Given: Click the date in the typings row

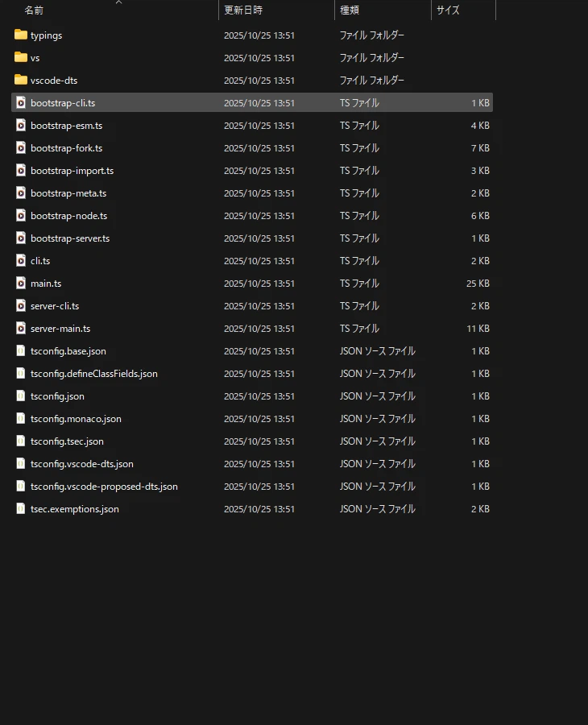Looking at the screenshot, I should tap(259, 35).
